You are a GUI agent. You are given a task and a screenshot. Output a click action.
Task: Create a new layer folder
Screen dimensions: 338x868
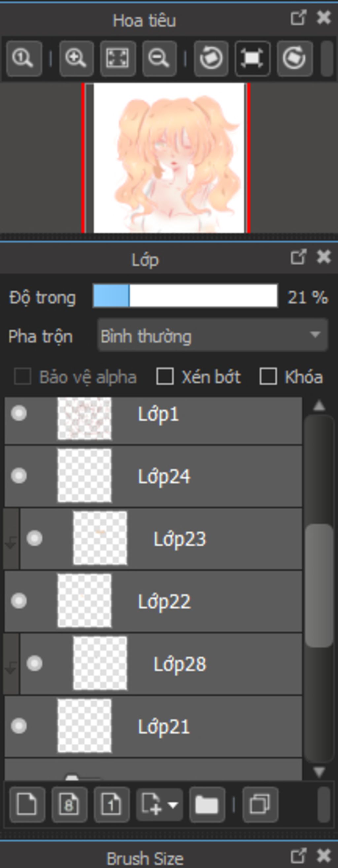pos(207,805)
